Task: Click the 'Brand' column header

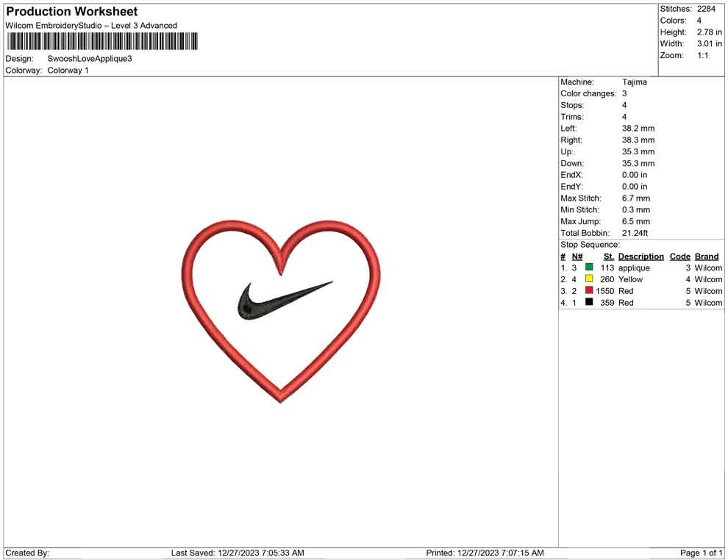Action: pos(707,256)
